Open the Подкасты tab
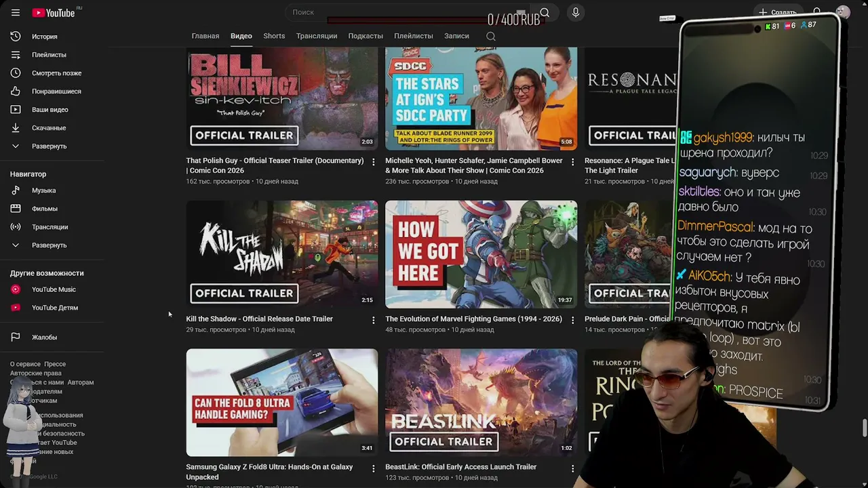 click(x=366, y=36)
